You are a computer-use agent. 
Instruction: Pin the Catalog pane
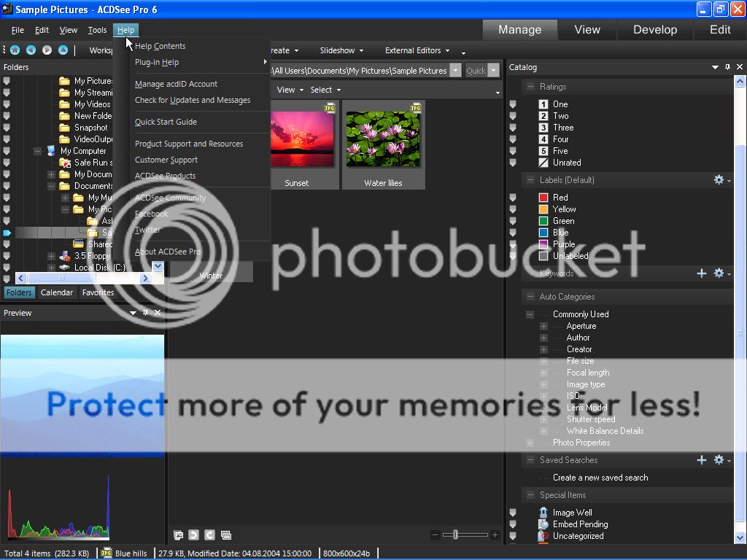point(727,67)
